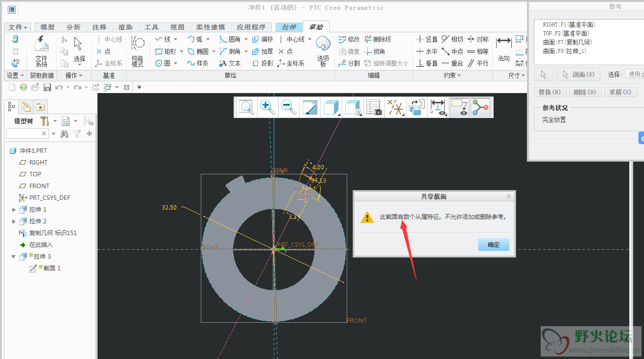This screenshot has width=644, height=359.
Task: Apply the Coincident (重合) constraint
Action: tap(453, 63)
